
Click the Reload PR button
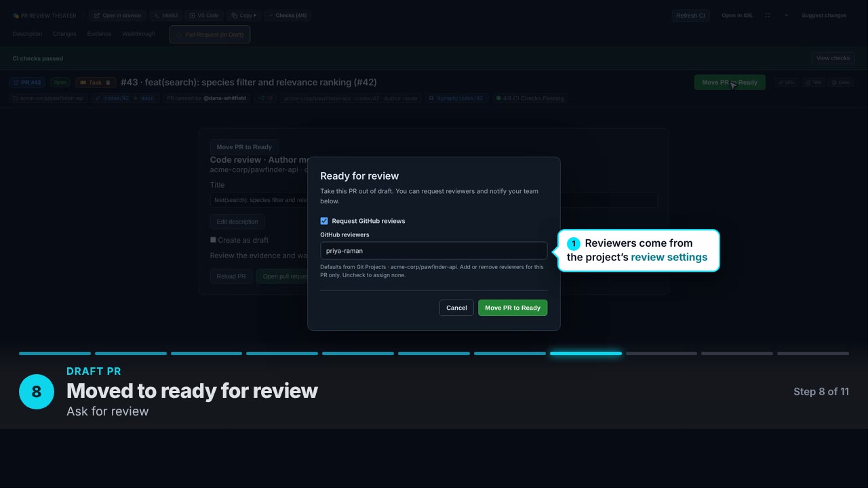click(x=231, y=277)
